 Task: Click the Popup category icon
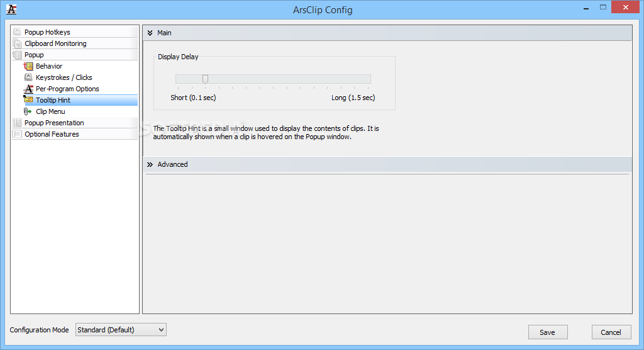click(x=17, y=55)
